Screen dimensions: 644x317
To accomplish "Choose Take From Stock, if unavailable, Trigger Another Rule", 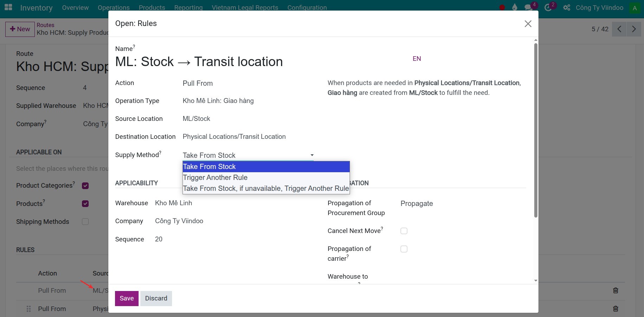I will pyautogui.click(x=266, y=188).
